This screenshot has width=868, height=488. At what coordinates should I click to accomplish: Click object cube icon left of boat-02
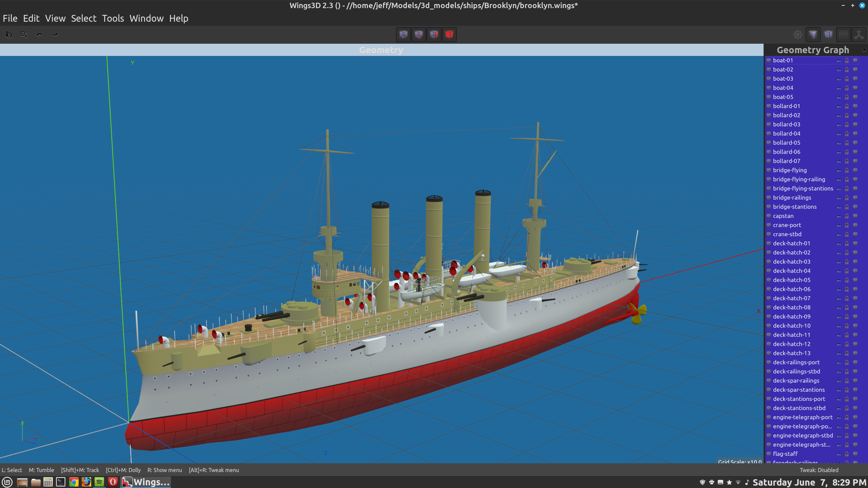tap(769, 69)
